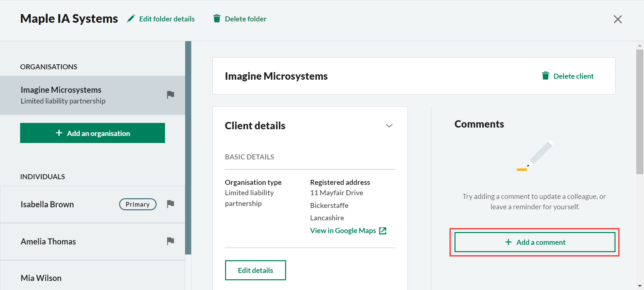Click the Primary badge on Isabella Brown
644x290 pixels.
pos(138,204)
